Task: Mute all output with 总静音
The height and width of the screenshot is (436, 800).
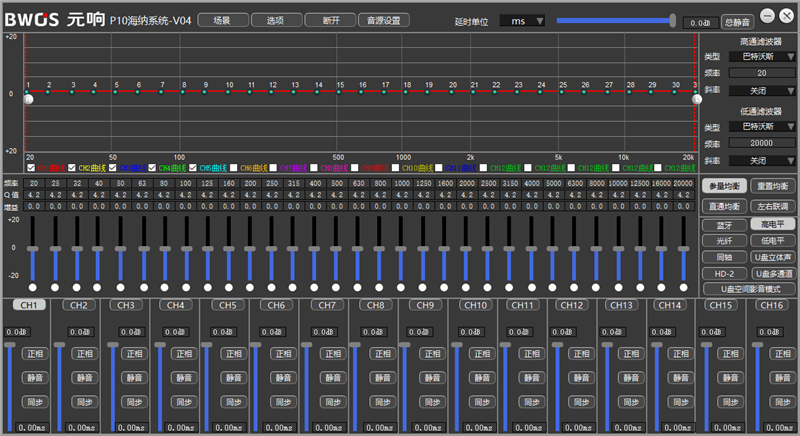Action: [736, 22]
